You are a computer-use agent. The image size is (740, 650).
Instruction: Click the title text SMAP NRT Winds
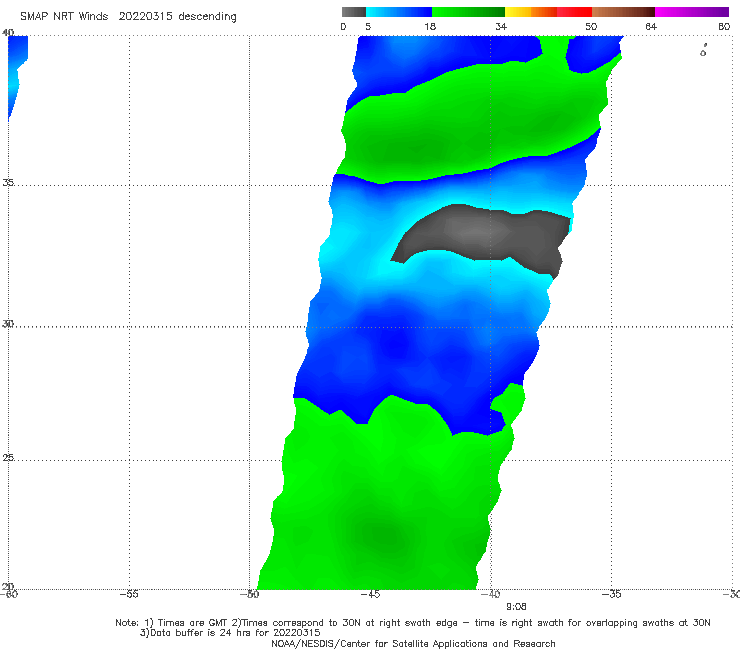[64, 17]
